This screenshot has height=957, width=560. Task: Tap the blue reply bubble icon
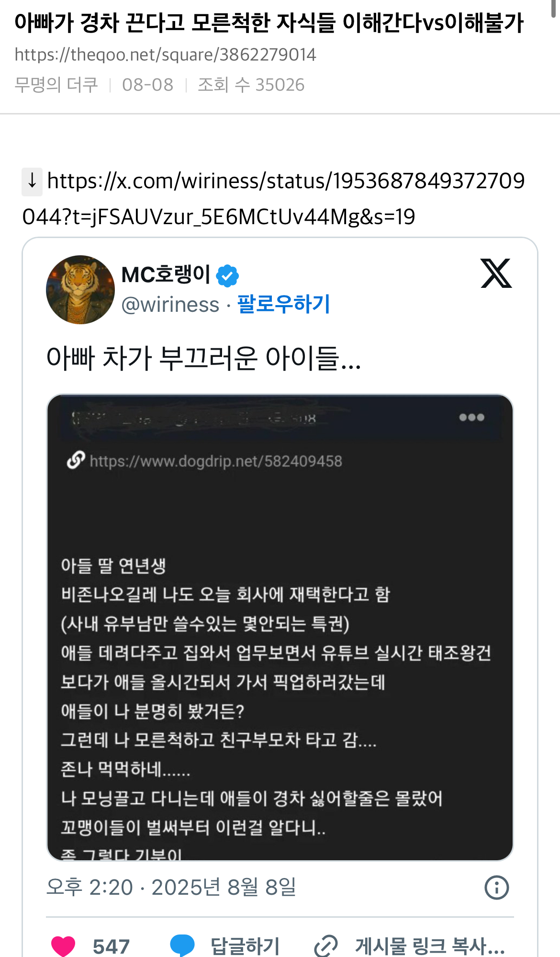(182, 945)
